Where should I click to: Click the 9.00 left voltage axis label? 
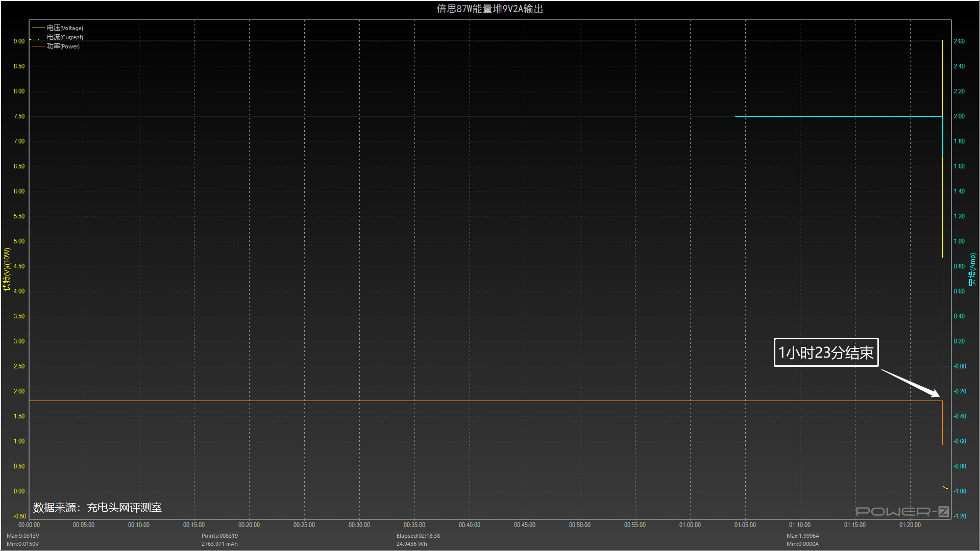(19, 41)
